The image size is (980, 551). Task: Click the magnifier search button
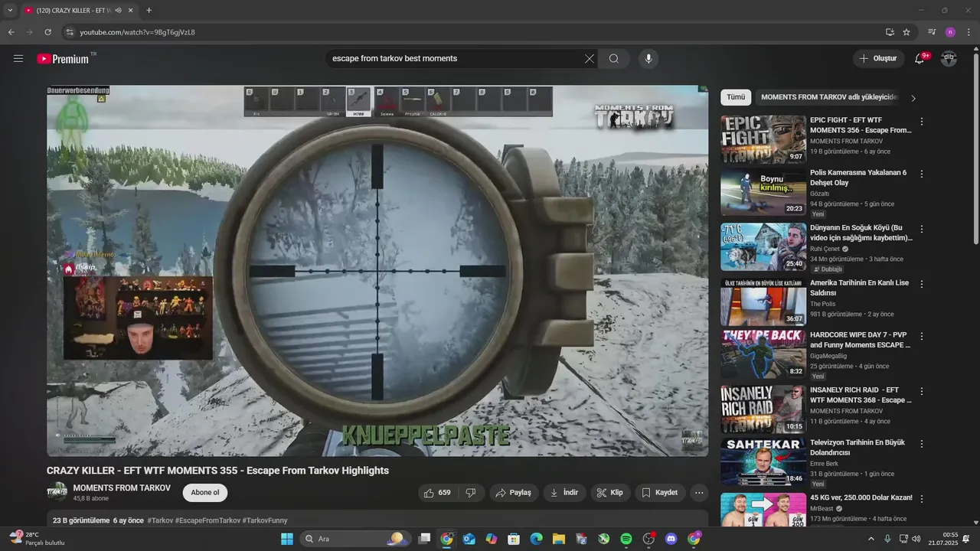614,59
